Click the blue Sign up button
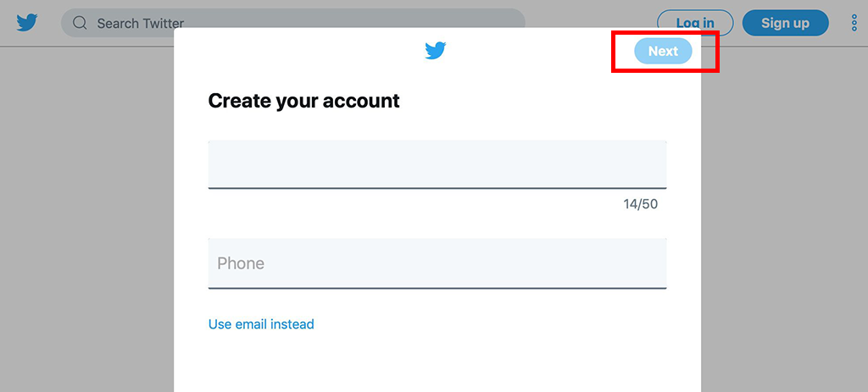The image size is (868, 392). click(x=785, y=23)
